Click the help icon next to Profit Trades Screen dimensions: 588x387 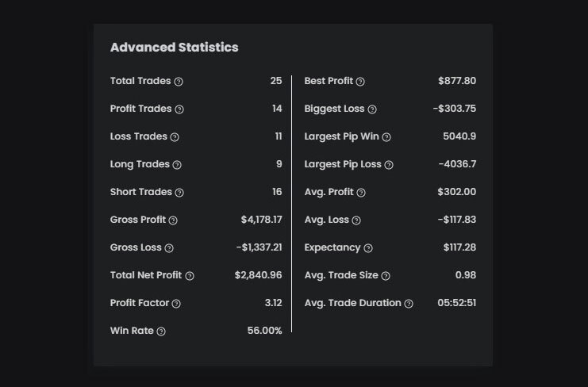[179, 109]
